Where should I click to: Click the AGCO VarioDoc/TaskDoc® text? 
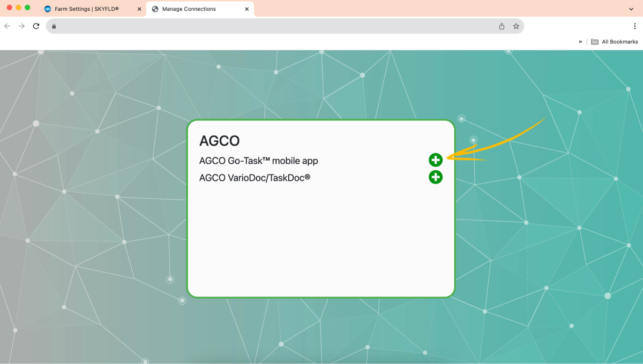pyautogui.click(x=255, y=178)
